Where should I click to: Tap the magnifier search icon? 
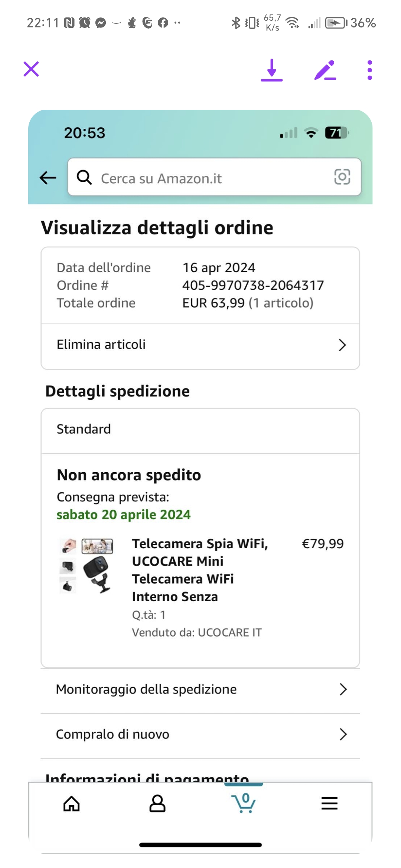coord(84,178)
